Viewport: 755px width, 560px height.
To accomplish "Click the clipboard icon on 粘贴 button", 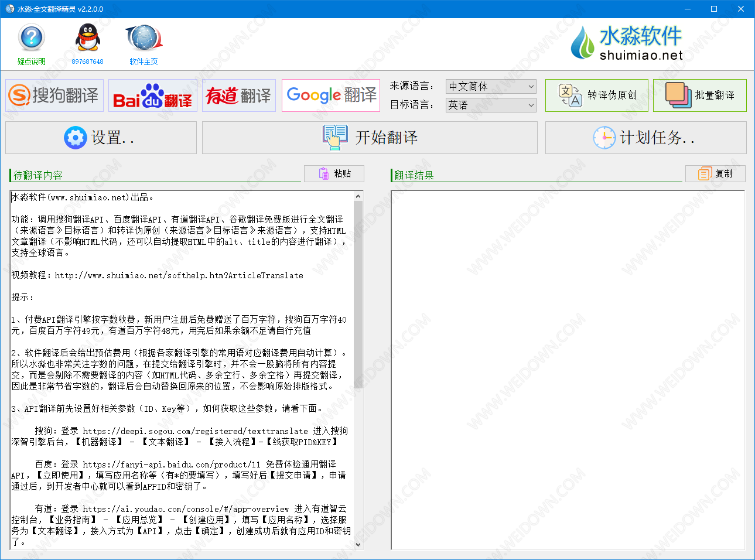I will click(324, 173).
